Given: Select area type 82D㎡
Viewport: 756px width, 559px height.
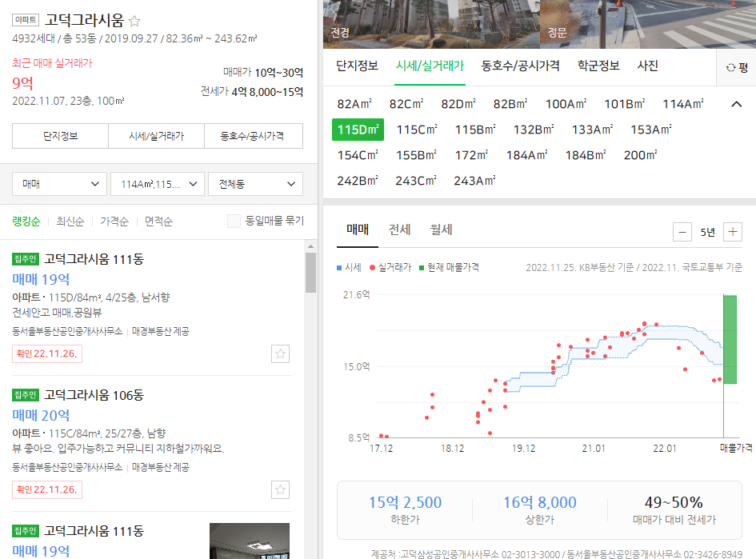Looking at the screenshot, I should [458, 104].
